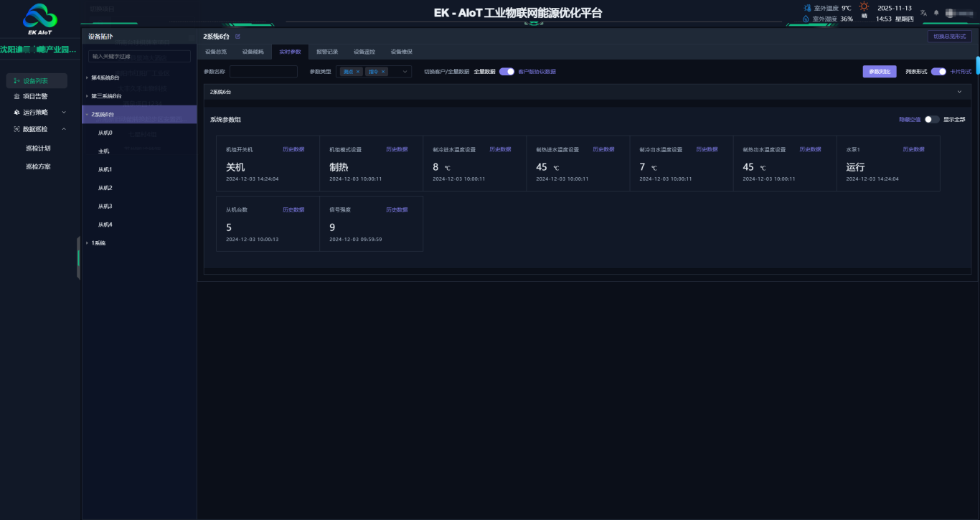
Task: Open the language translation icon
Action: [x=923, y=13]
